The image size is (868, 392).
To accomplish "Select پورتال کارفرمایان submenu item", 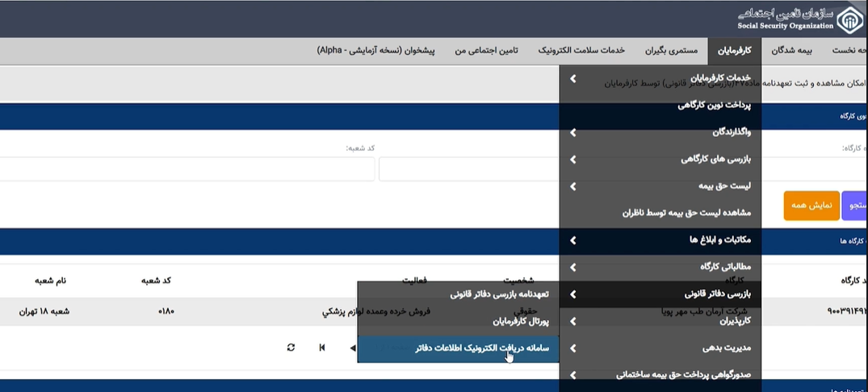I will point(459,321).
